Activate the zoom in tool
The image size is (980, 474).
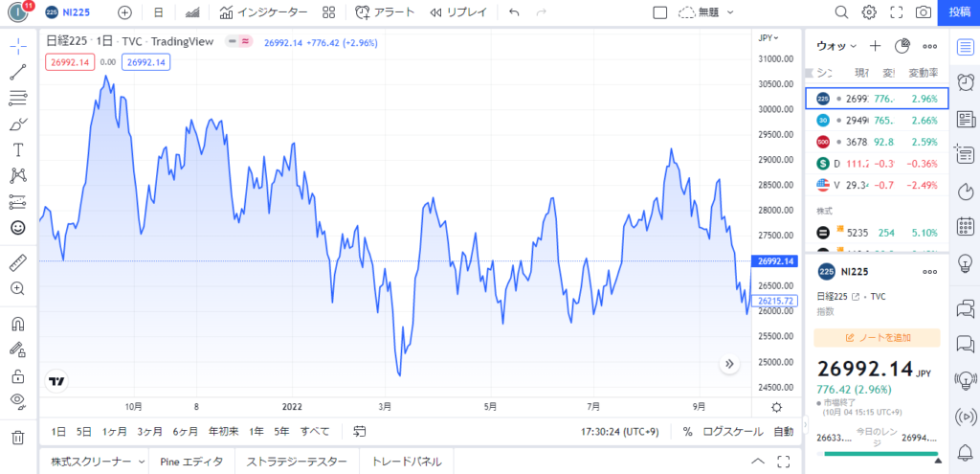[x=18, y=288]
